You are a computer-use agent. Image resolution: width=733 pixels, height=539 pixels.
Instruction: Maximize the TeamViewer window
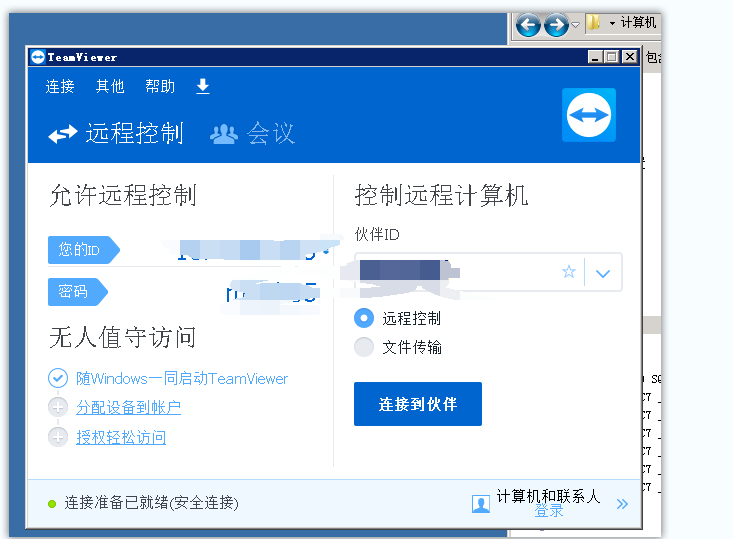[611, 57]
